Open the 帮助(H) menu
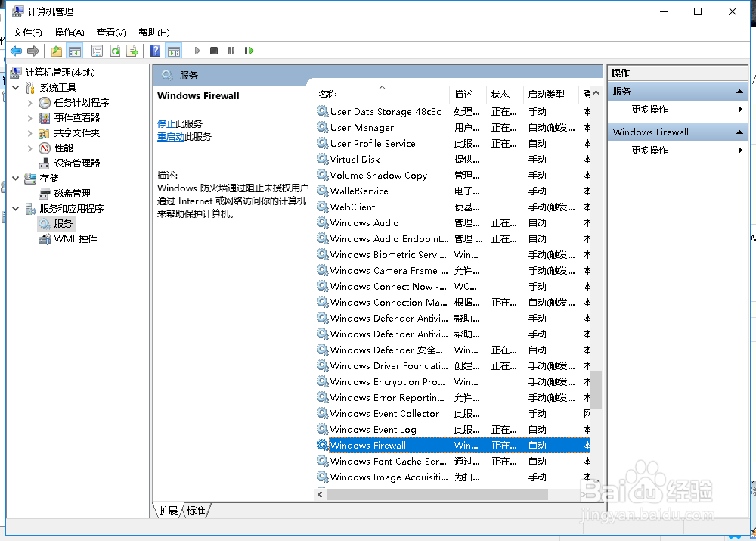This screenshot has height=541, width=756. (154, 33)
